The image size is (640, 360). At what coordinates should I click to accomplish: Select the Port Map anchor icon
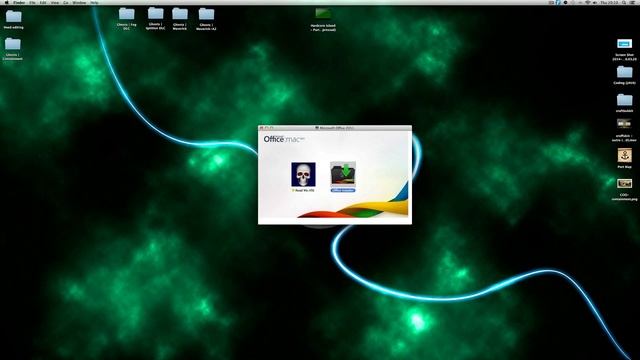pyautogui.click(x=624, y=156)
